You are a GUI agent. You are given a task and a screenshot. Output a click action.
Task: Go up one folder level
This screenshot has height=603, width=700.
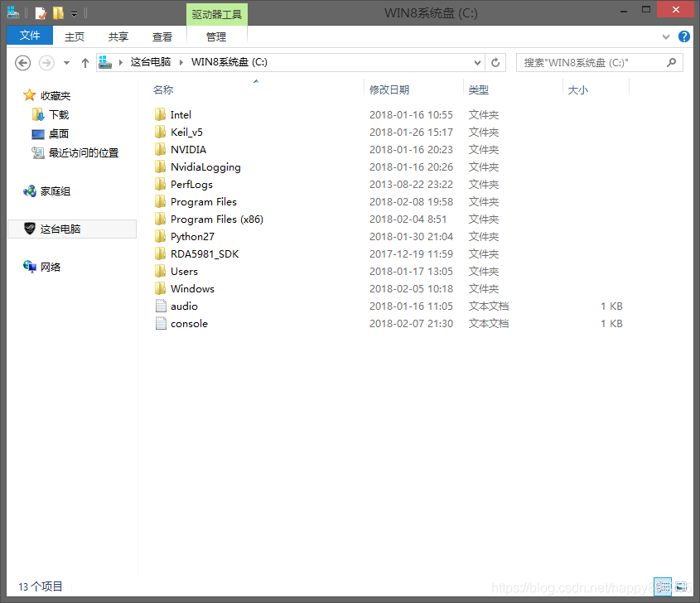pyautogui.click(x=84, y=63)
